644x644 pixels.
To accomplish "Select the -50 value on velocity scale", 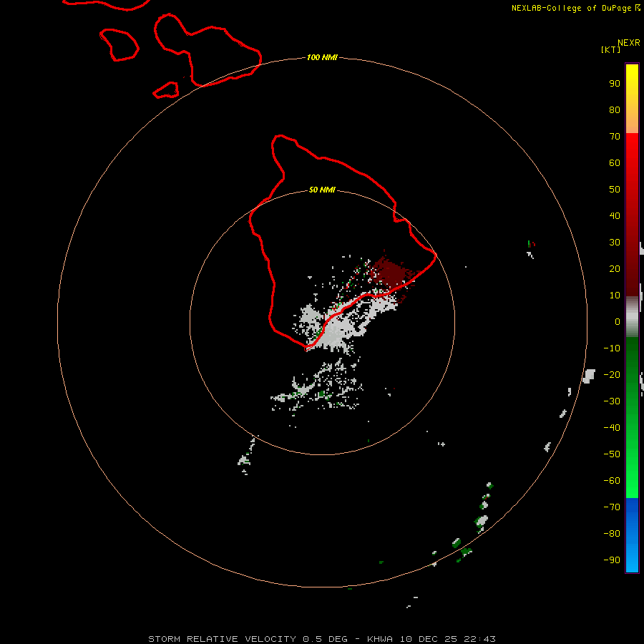I will [x=612, y=454].
